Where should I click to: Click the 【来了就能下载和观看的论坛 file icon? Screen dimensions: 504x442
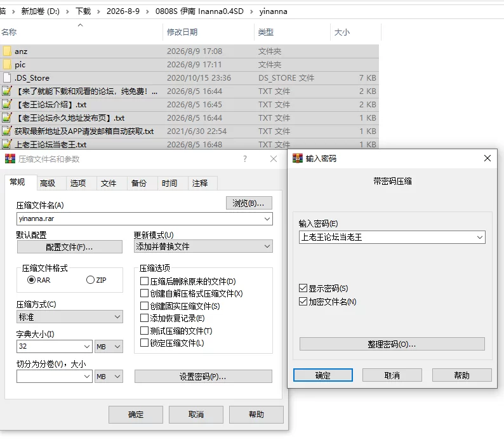tap(7, 91)
